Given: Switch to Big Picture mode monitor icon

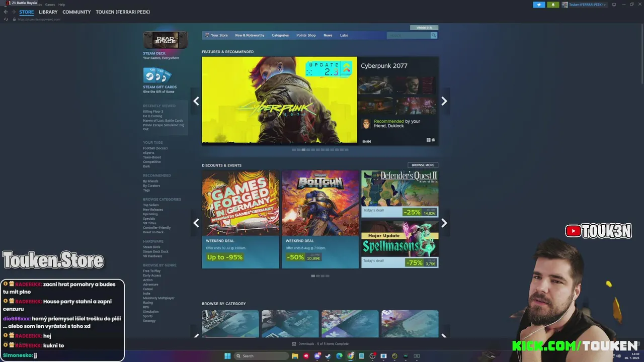Looking at the screenshot, I should click(614, 5).
